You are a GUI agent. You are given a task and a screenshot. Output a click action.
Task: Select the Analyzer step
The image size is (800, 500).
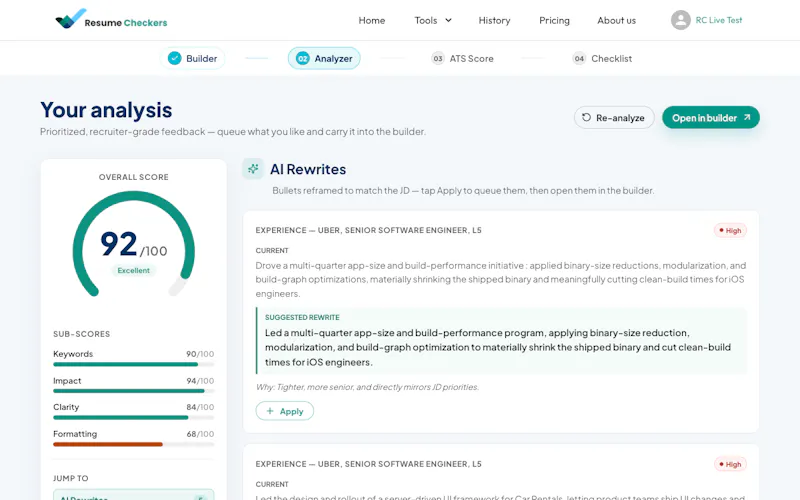click(x=324, y=58)
